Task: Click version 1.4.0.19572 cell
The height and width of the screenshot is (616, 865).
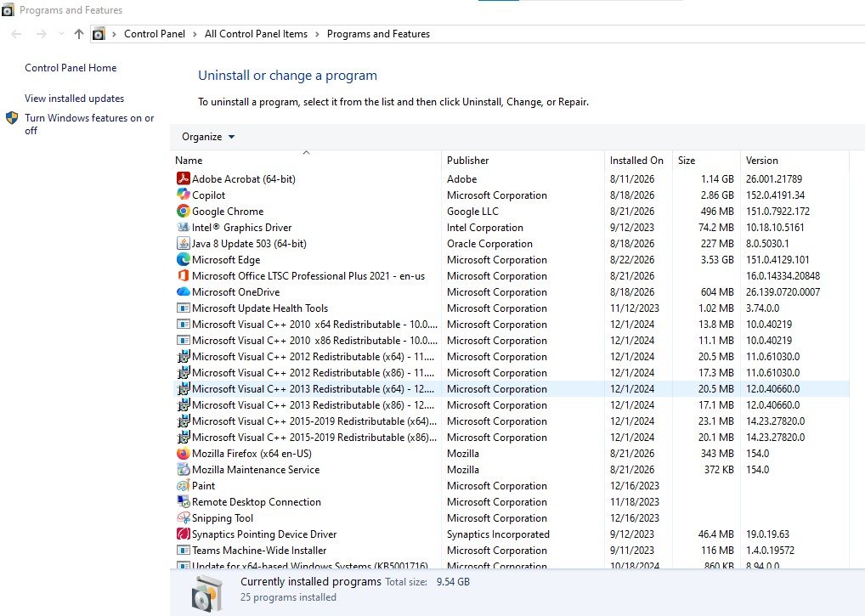Action: [x=770, y=550]
